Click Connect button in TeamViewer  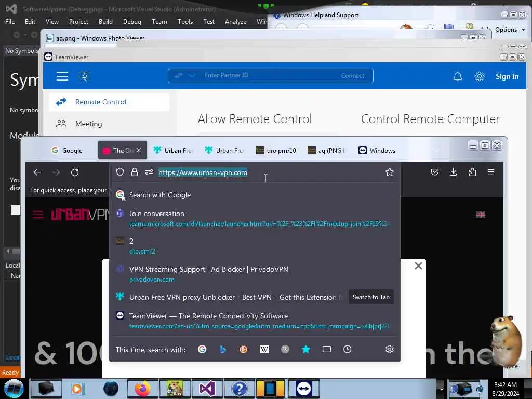click(x=353, y=76)
